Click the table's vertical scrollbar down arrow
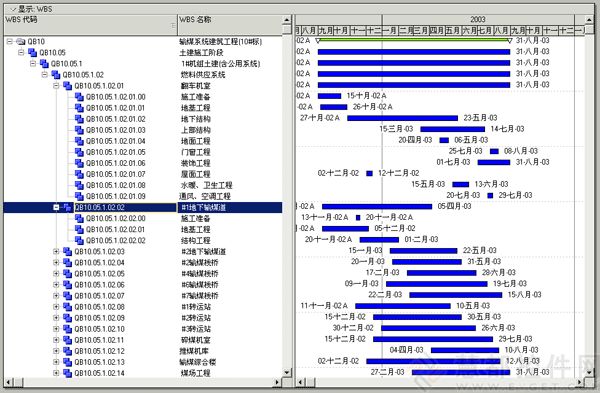 pos(287,372)
